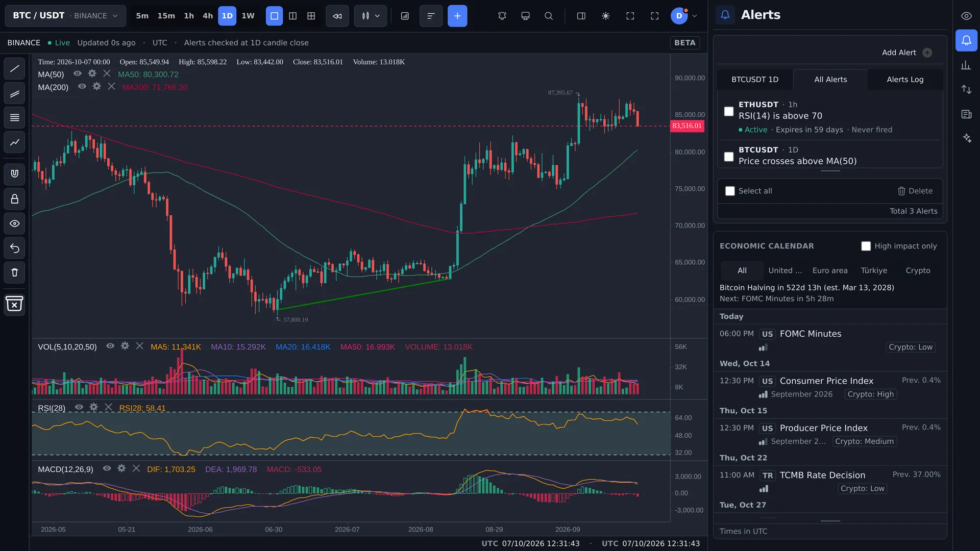Open the chart search magnifier
Screen dimensions: 980x551
click(549, 16)
